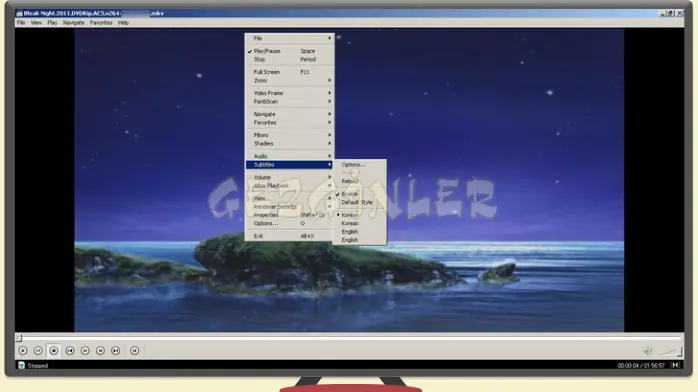The image size is (698, 392).
Task: Expand the Zoom submenu
Action: [x=289, y=81]
